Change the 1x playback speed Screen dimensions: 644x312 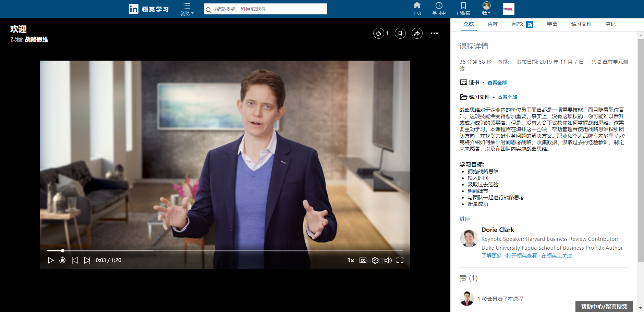click(x=351, y=260)
